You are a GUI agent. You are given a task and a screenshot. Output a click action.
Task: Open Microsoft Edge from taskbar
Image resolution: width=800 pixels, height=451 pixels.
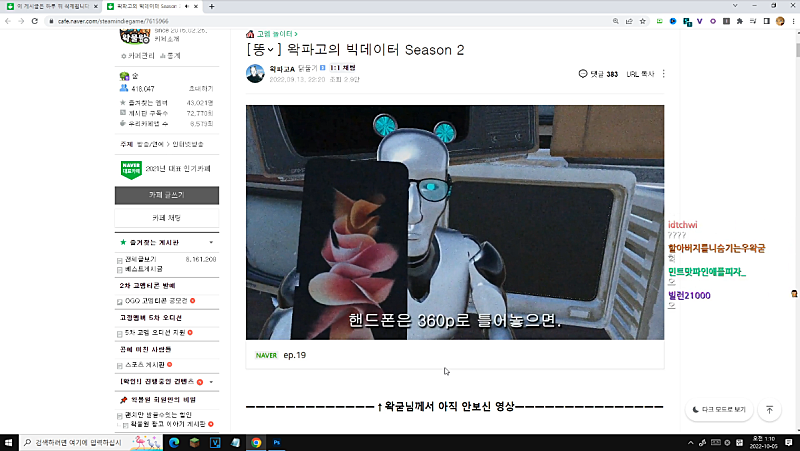click(x=174, y=442)
